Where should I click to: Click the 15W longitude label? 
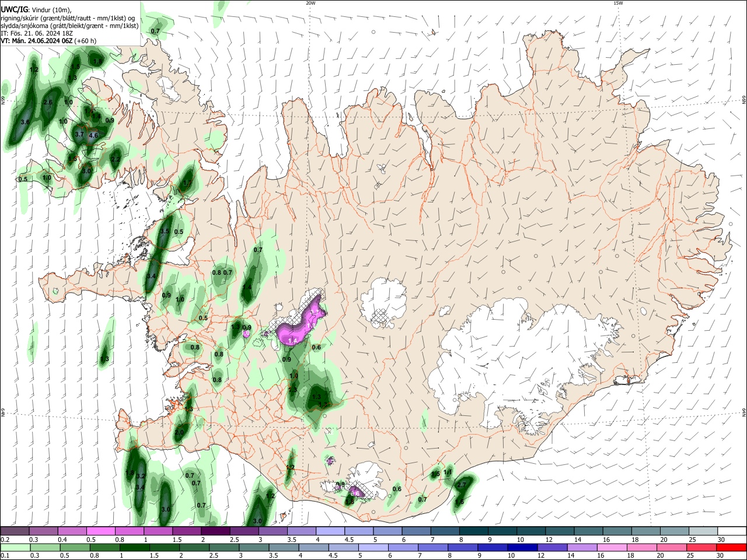pyautogui.click(x=618, y=3)
